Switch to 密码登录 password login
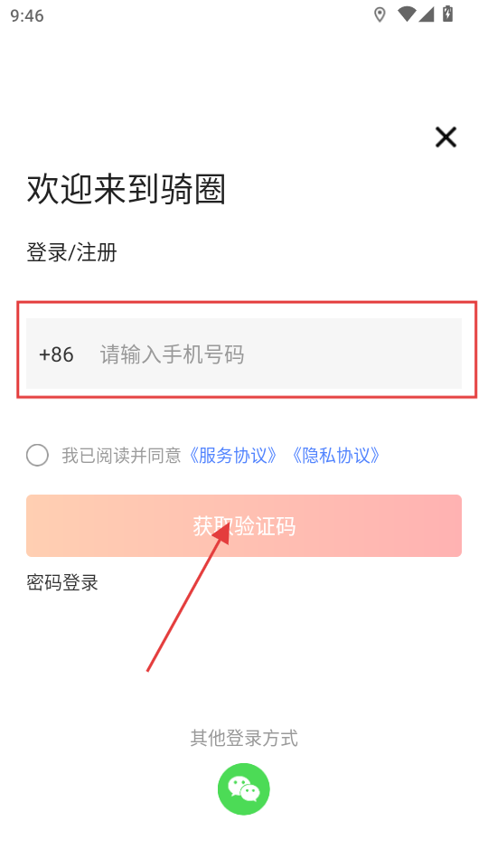The image size is (488, 868). point(62,582)
